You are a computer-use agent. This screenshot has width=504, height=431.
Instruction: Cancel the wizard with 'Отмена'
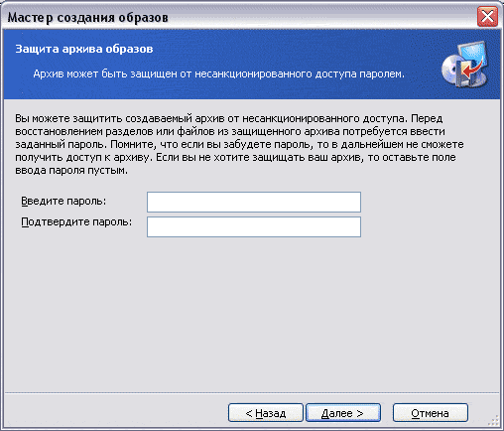coord(431,412)
